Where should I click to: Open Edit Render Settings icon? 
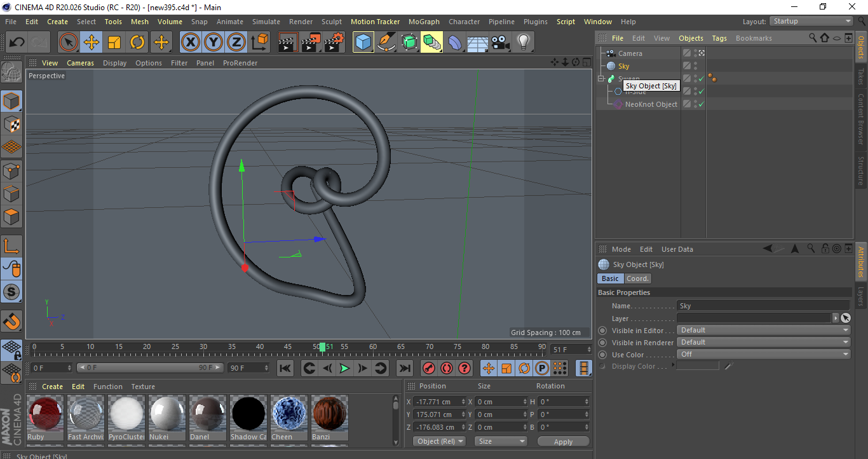[334, 43]
